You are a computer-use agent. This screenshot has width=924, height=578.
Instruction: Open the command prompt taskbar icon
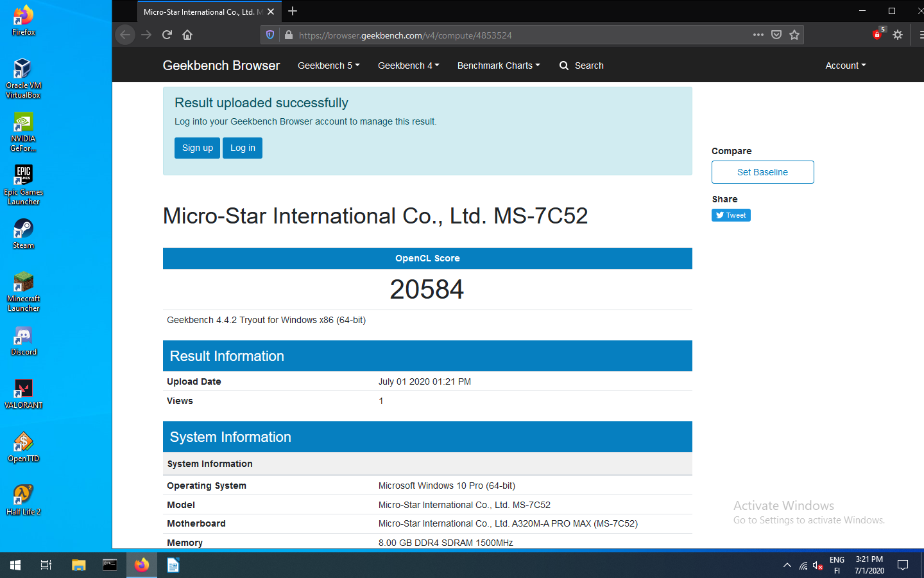point(110,565)
